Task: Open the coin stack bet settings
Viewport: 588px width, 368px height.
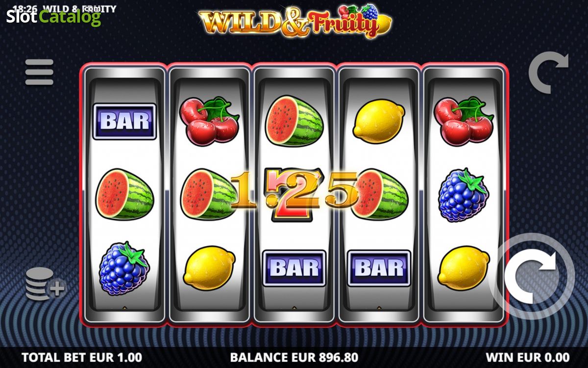Action: (x=46, y=284)
